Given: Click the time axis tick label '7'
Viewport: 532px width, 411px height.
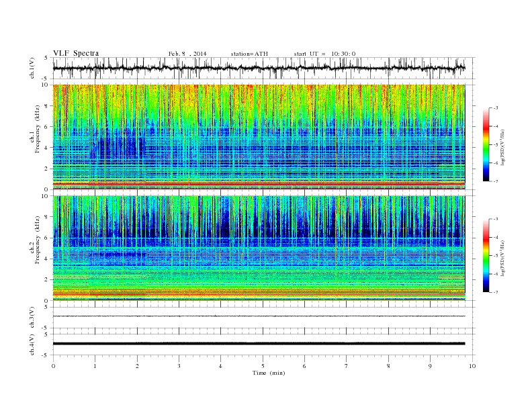Looking at the screenshot, I should click(x=347, y=366).
